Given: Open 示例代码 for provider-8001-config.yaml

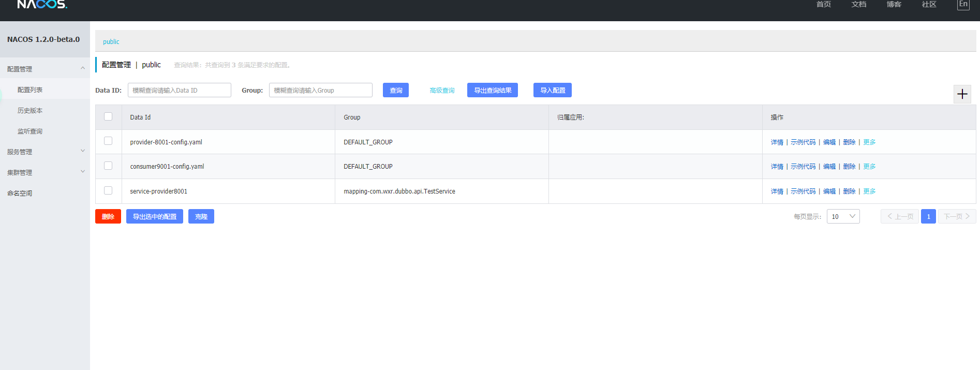Looking at the screenshot, I should pos(803,142).
